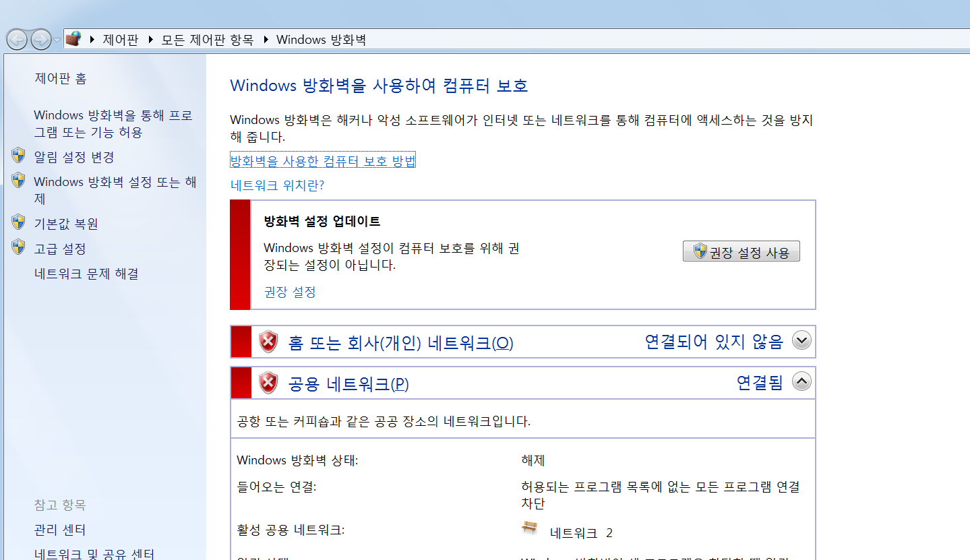Expand the 홈 또는 회사 네트워크 section chevron
The height and width of the screenshot is (560, 970).
pyautogui.click(x=801, y=340)
